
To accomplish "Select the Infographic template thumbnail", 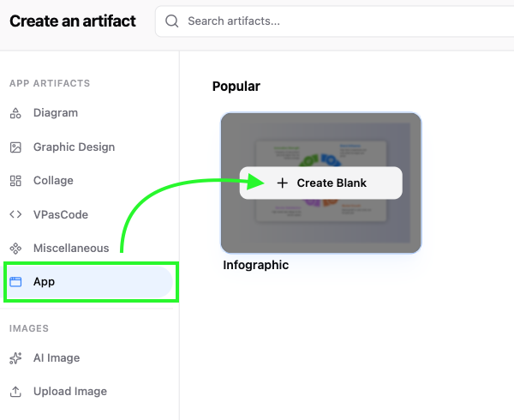I will 321,183.
